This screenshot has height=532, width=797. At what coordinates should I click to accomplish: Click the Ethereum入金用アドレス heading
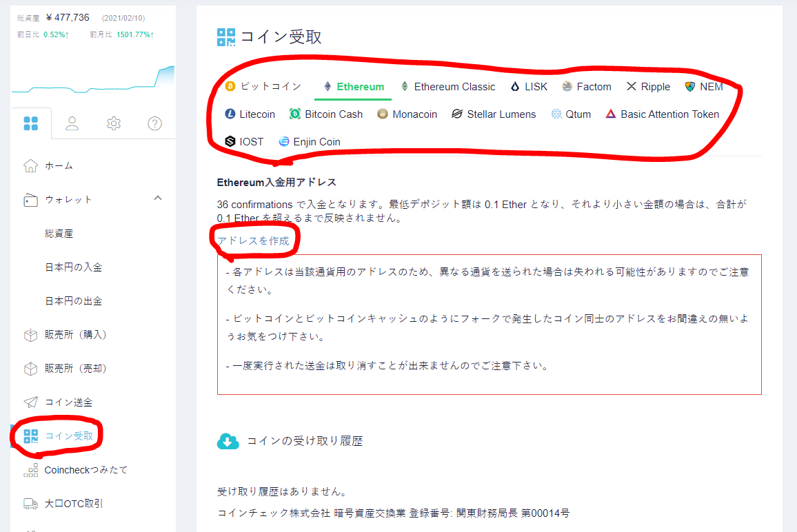[276, 183]
